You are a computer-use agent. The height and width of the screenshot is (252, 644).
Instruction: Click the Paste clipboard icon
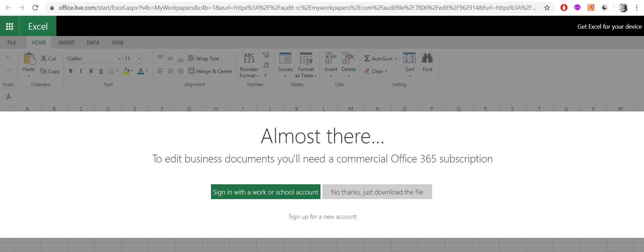[29, 59]
